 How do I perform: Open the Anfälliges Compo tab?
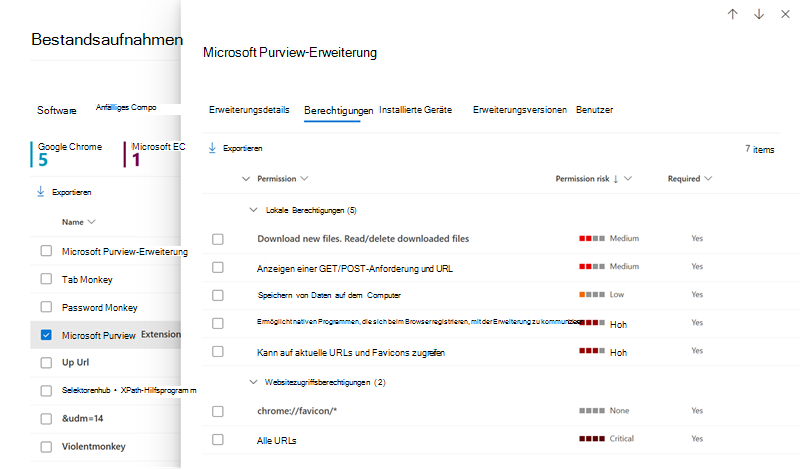126,107
